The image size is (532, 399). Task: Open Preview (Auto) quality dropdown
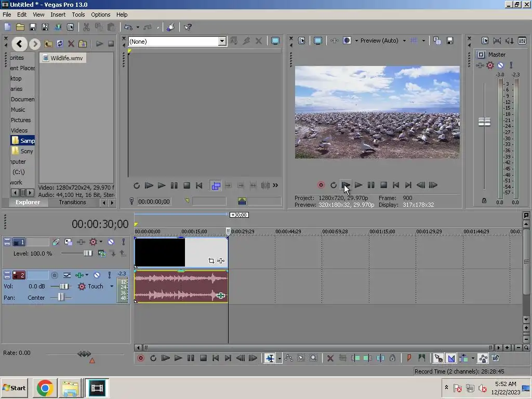click(x=404, y=41)
